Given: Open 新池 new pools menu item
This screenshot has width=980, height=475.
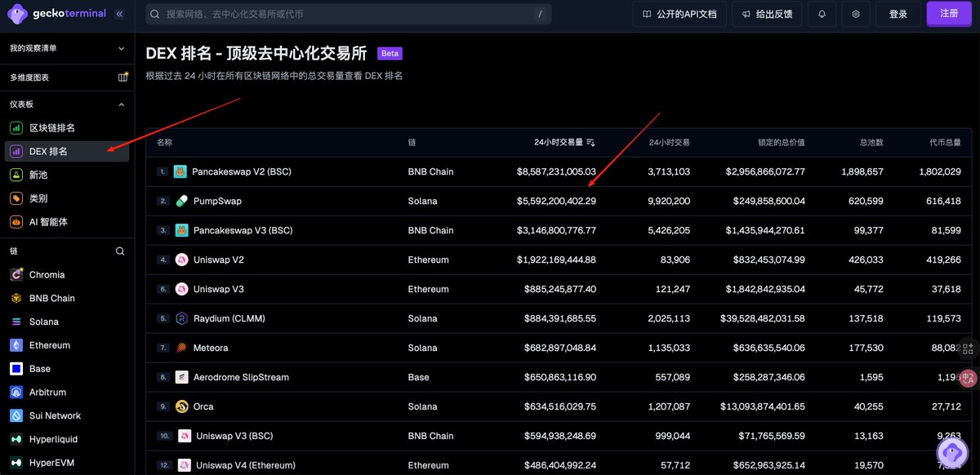Looking at the screenshot, I should coord(38,175).
